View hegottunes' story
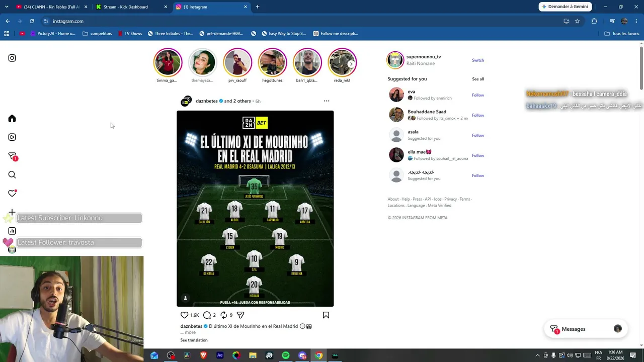 click(x=272, y=62)
